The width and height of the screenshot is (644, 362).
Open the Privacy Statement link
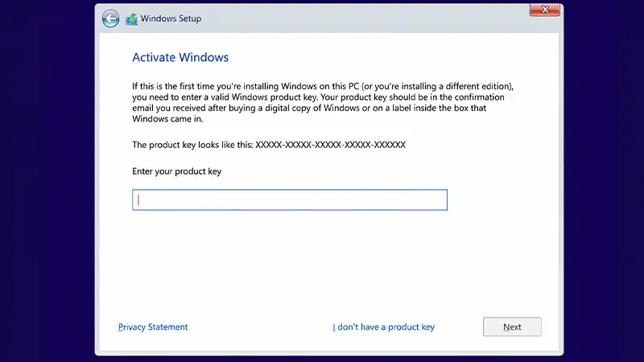point(153,327)
